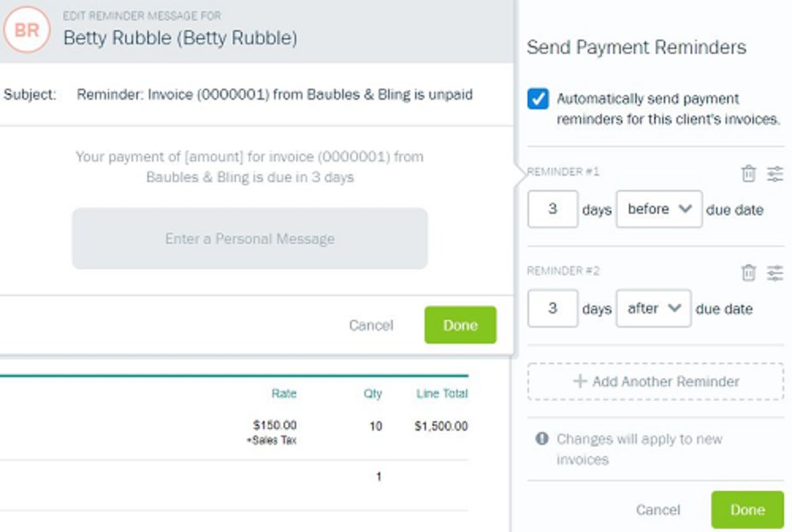Image resolution: width=792 pixels, height=532 pixels.
Task: Click the Reminder #2 days number field
Action: 553,308
